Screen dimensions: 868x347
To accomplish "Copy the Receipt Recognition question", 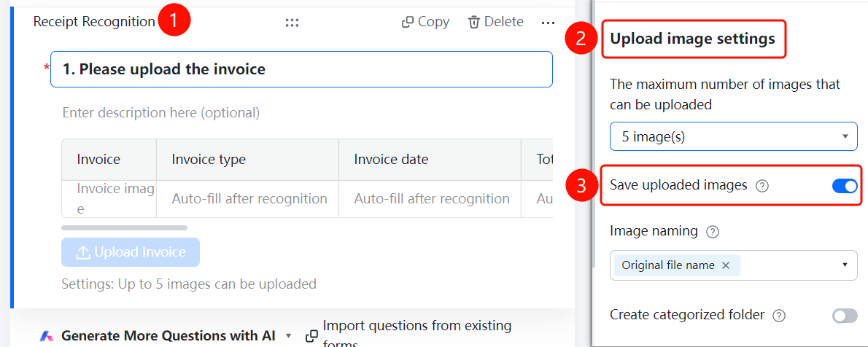I will 425,22.
